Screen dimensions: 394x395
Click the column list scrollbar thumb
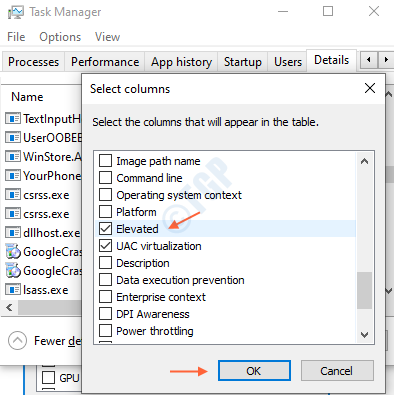point(364,290)
